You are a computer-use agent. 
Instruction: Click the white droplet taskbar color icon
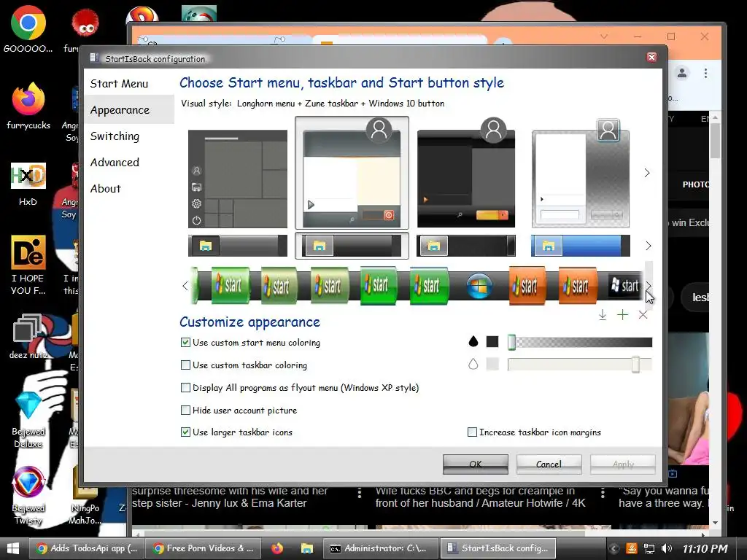pos(473,365)
